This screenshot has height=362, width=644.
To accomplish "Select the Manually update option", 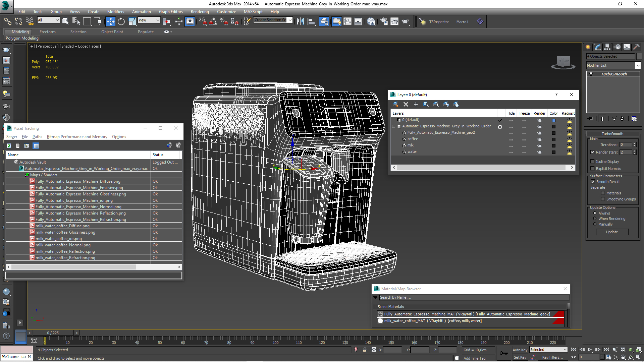I will click(x=595, y=224).
